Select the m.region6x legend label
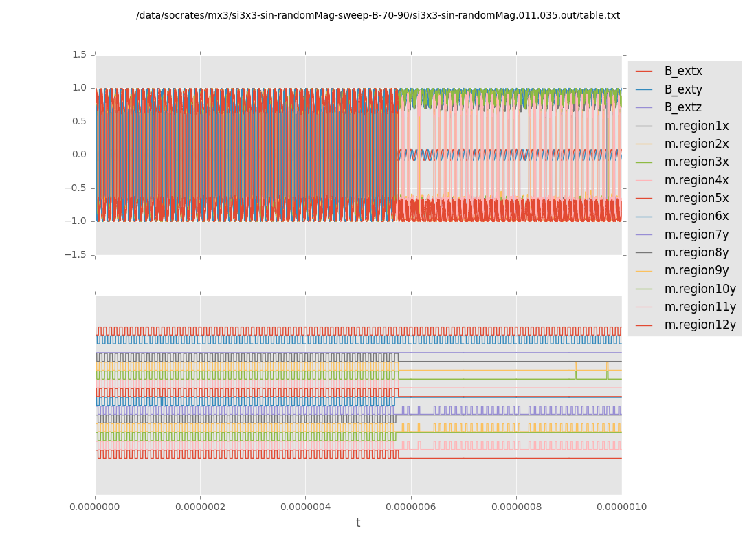 coord(696,217)
